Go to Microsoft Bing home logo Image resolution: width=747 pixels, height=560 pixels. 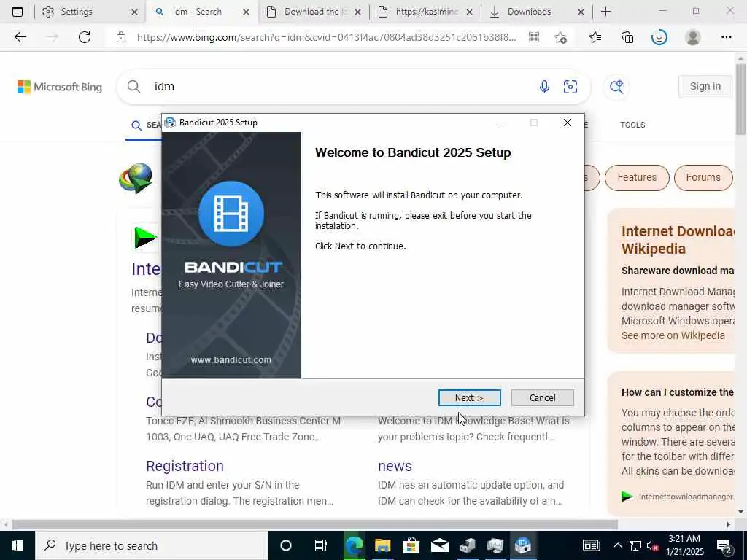60,87
